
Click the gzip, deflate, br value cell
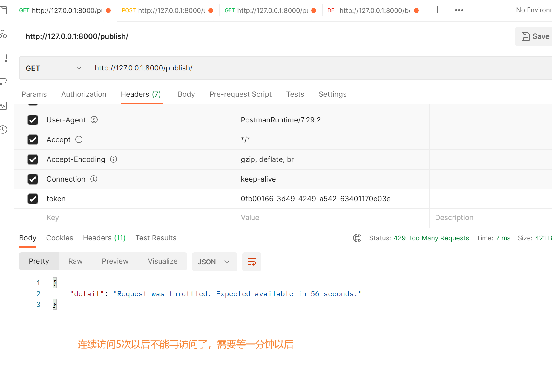coord(332,159)
